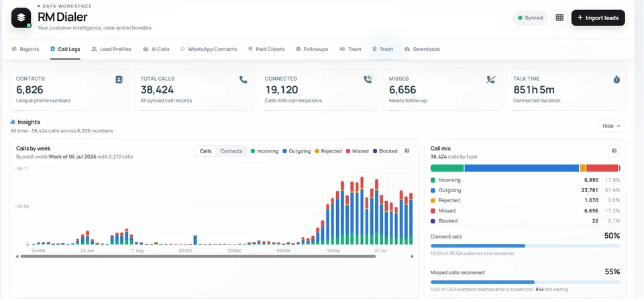The width and height of the screenshot is (644, 299).
Task: Go to the Downloads tab
Action: click(x=422, y=49)
